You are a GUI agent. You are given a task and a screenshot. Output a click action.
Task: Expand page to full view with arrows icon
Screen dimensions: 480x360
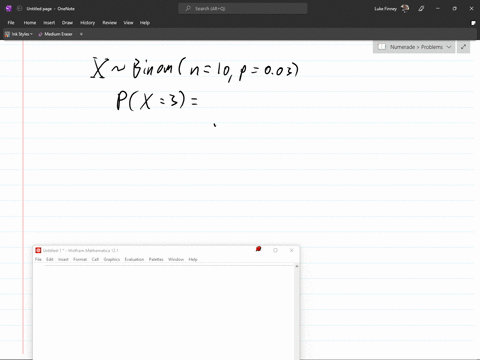point(463,47)
